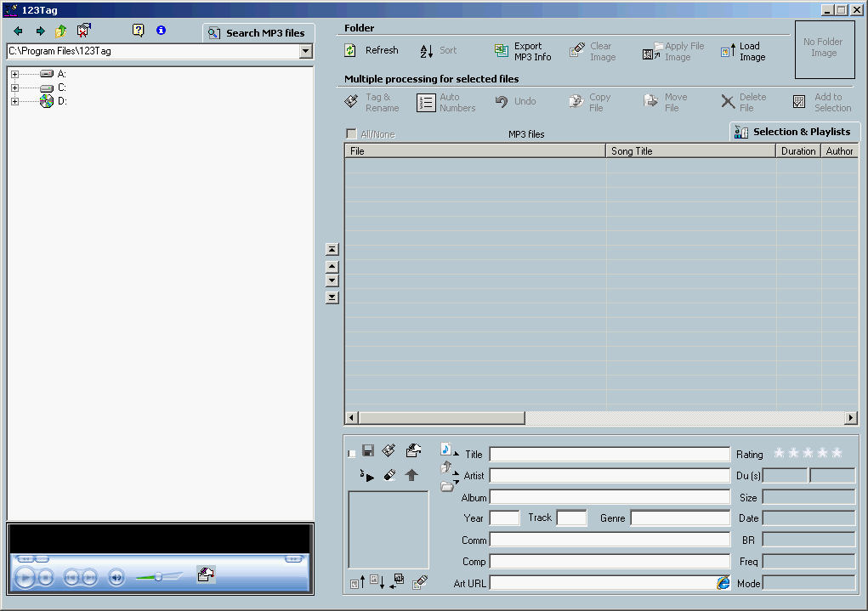Click the player volume slider
This screenshot has width=868, height=611.
pyautogui.click(x=159, y=577)
